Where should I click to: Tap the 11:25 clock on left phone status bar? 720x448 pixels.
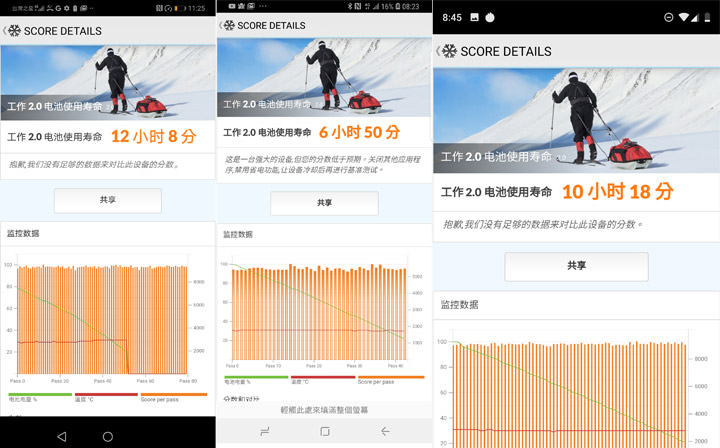point(197,8)
